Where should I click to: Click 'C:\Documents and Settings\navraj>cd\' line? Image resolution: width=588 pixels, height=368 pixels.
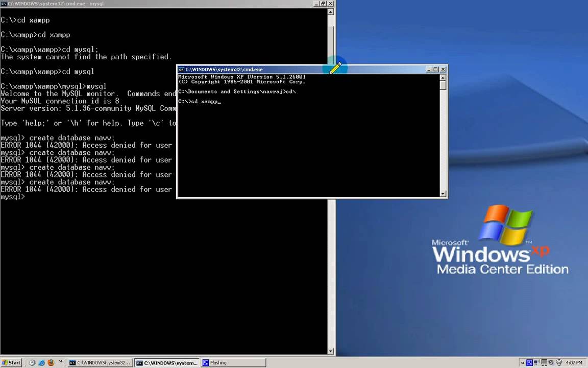point(237,91)
